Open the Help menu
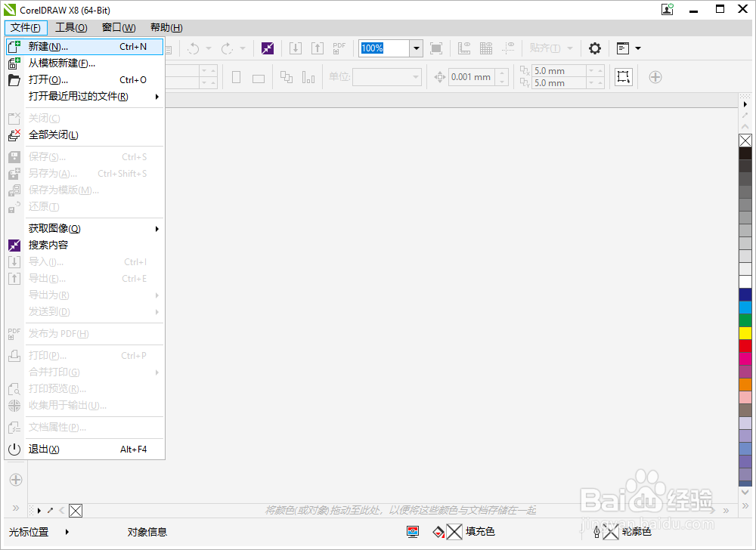 166,27
